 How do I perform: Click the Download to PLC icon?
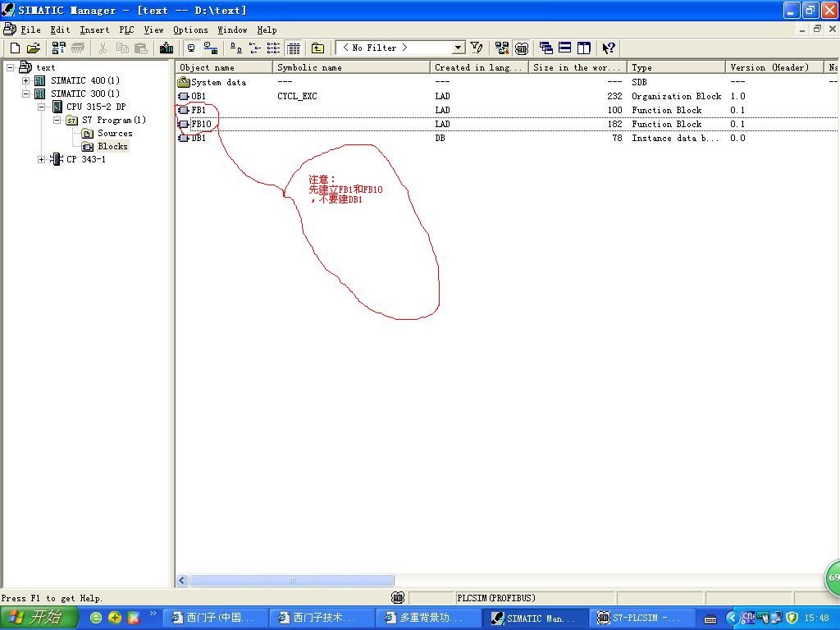click(x=167, y=48)
